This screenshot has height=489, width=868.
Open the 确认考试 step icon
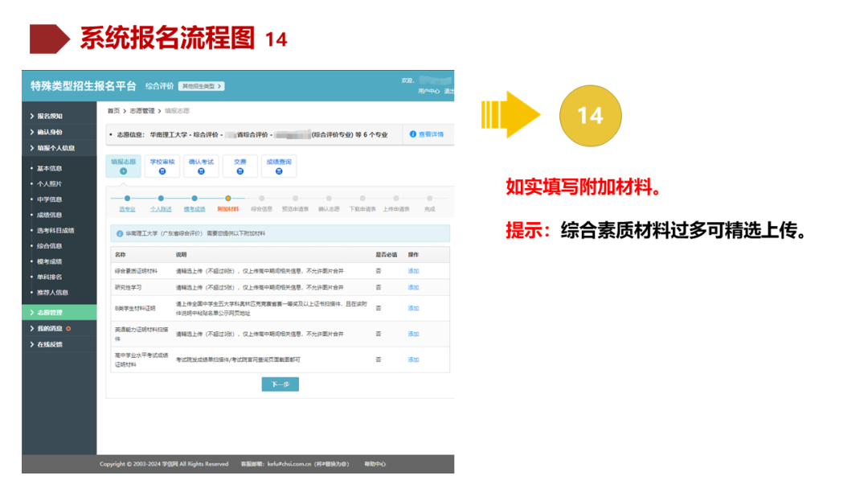coord(201,170)
